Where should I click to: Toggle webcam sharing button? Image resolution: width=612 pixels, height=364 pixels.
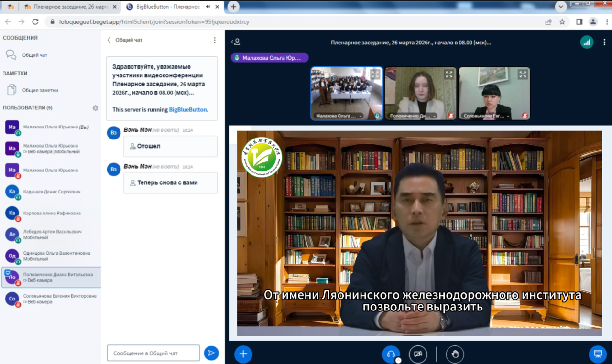[x=418, y=354]
